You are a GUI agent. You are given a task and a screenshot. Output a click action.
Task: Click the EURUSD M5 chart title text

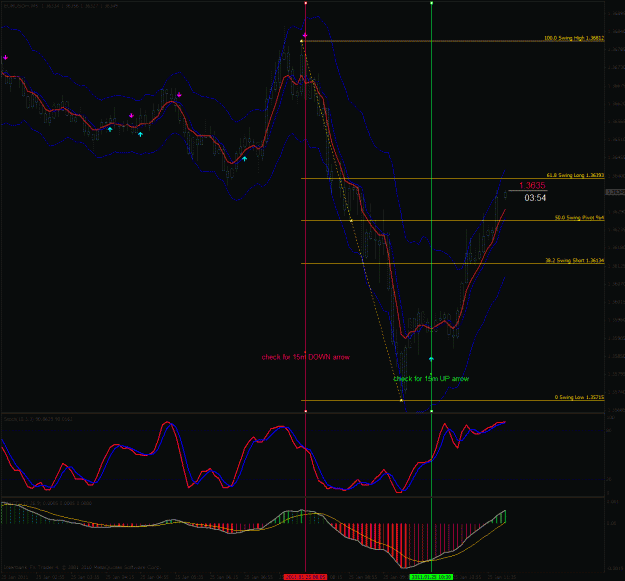tap(61, 6)
